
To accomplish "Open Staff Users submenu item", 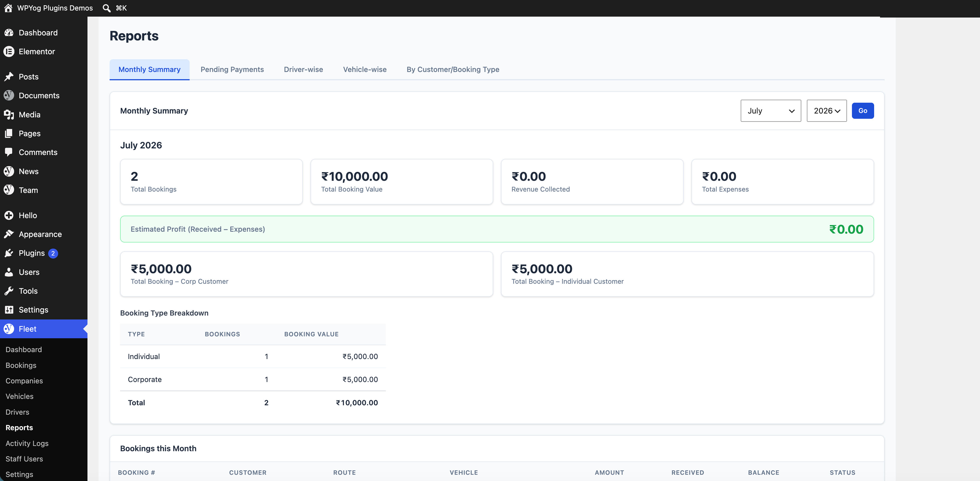I will click(x=24, y=459).
